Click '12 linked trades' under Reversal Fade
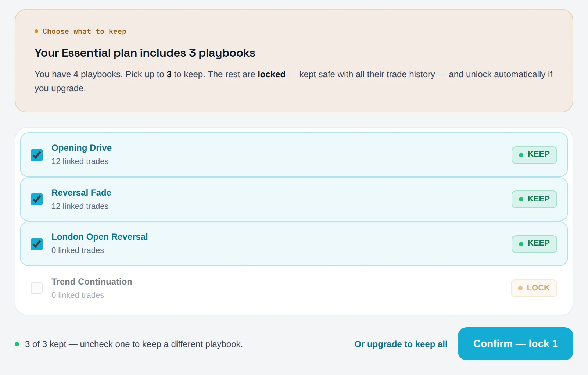The image size is (588, 375). pyautogui.click(x=80, y=206)
